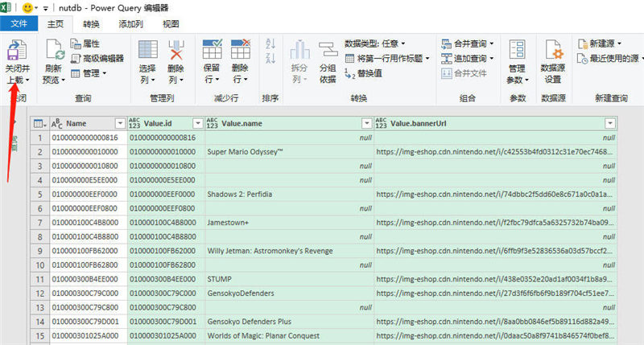Click the Value.id cell '010000000EEF0800'

pyautogui.click(x=166, y=208)
